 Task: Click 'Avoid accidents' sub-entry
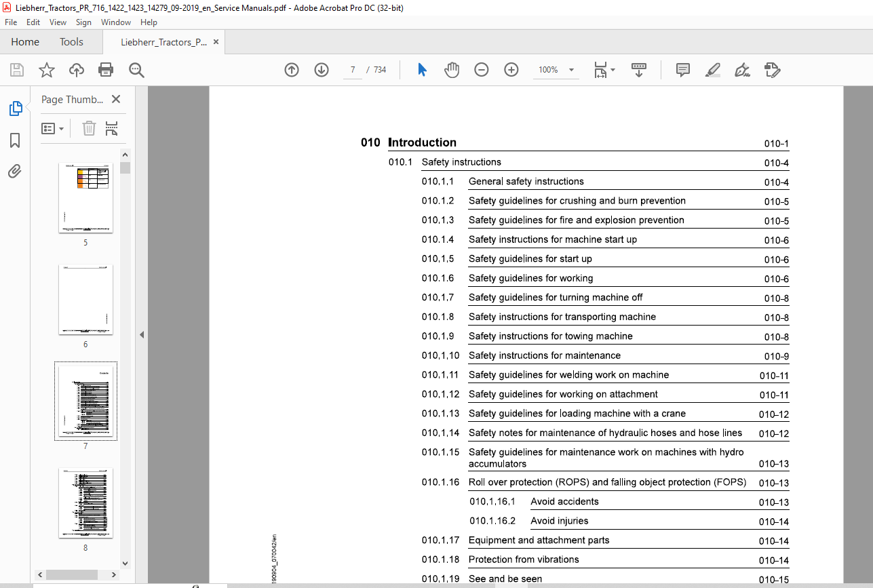click(x=565, y=502)
